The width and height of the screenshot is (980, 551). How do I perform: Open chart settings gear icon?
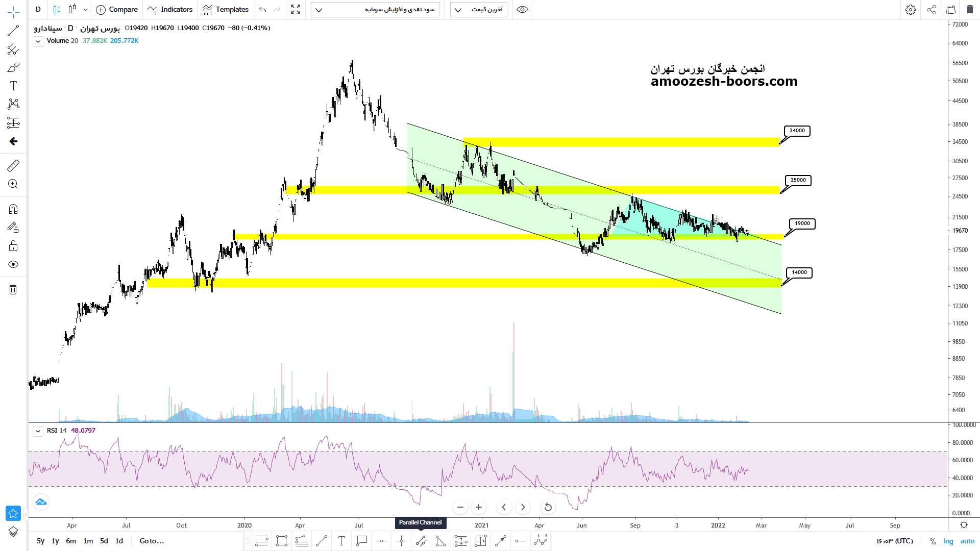coord(911,10)
